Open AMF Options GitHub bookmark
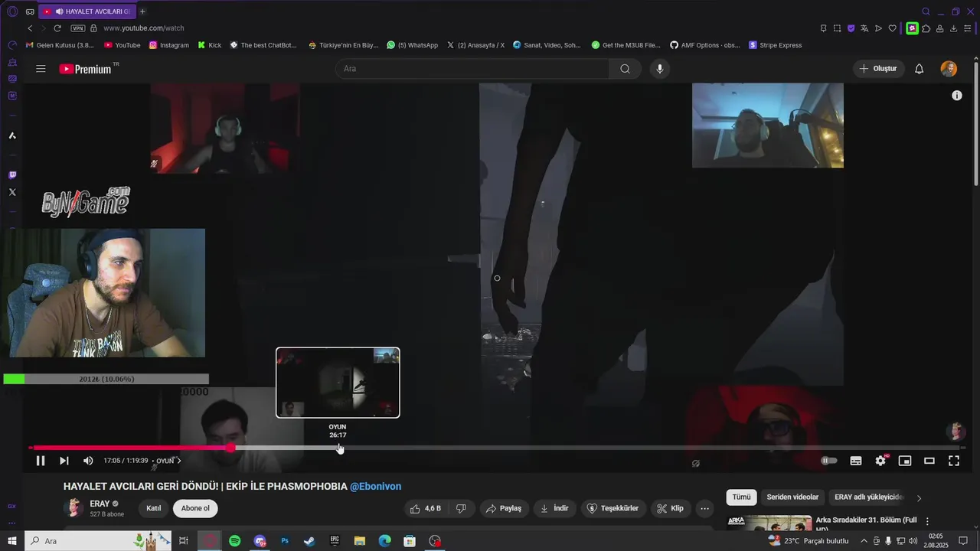Viewport: 980px width, 551px height. coord(705,45)
